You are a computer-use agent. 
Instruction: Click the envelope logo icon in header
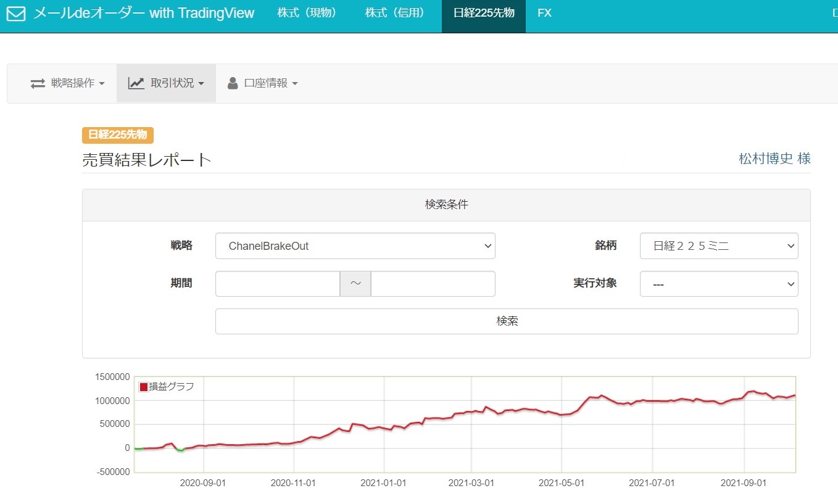[16, 14]
